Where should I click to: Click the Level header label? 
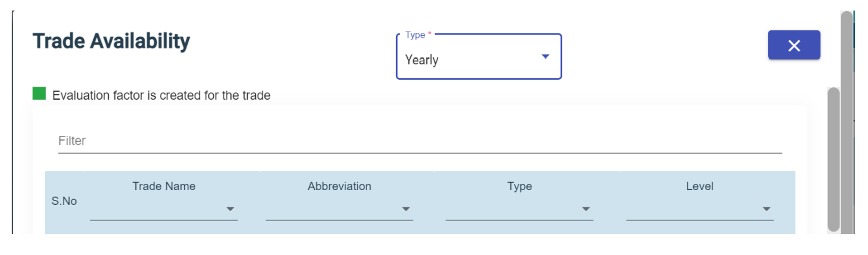coord(699,186)
